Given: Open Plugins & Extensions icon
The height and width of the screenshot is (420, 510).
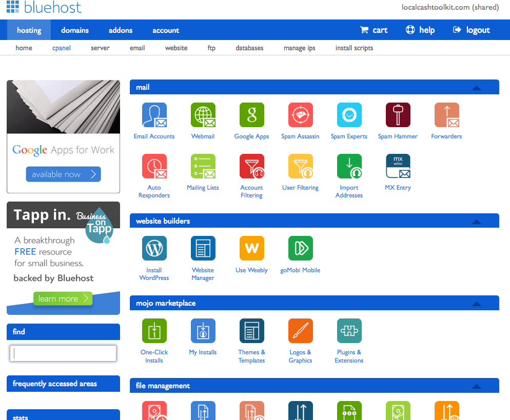Looking at the screenshot, I should pos(349,331).
